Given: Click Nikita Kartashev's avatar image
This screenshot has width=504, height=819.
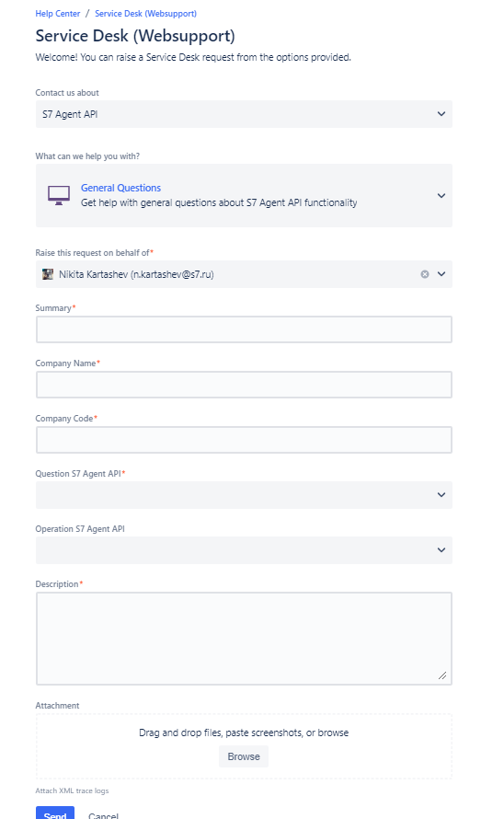Looking at the screenshot, I should 48,274.
